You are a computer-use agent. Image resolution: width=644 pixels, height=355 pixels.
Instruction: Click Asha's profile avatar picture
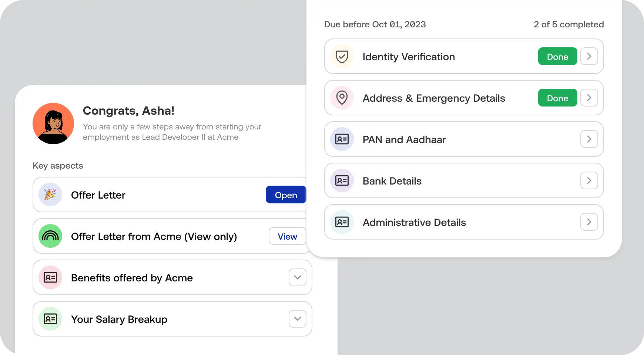[53, 124]
